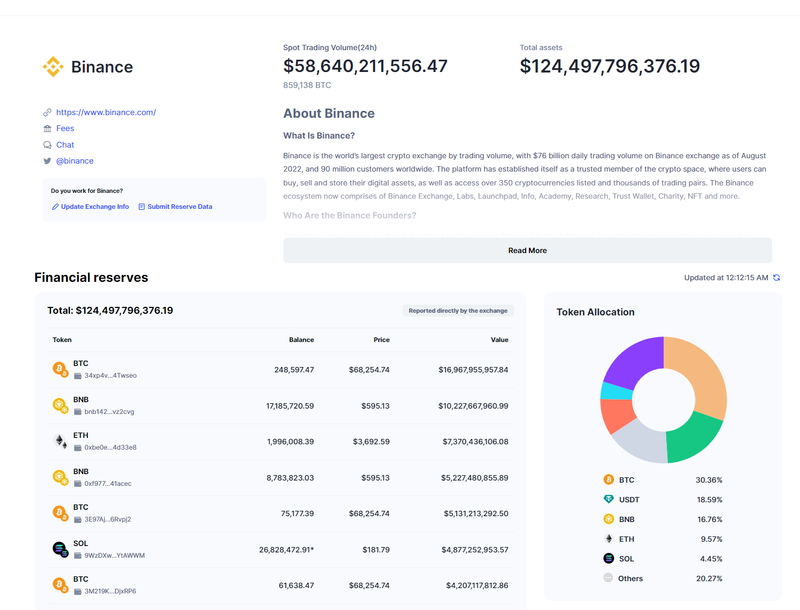Screen dimensions: 800x610
Task: Click the Value column header
Action: [499, 340]
